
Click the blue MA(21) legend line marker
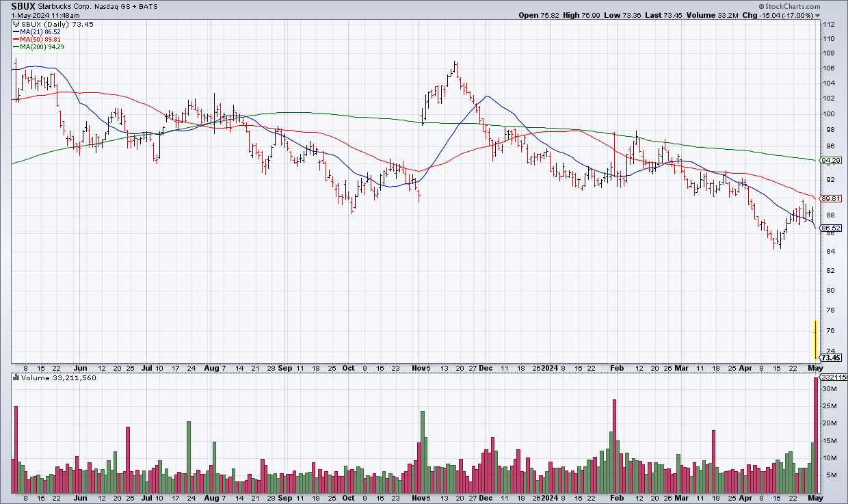[x=15, y=31]
